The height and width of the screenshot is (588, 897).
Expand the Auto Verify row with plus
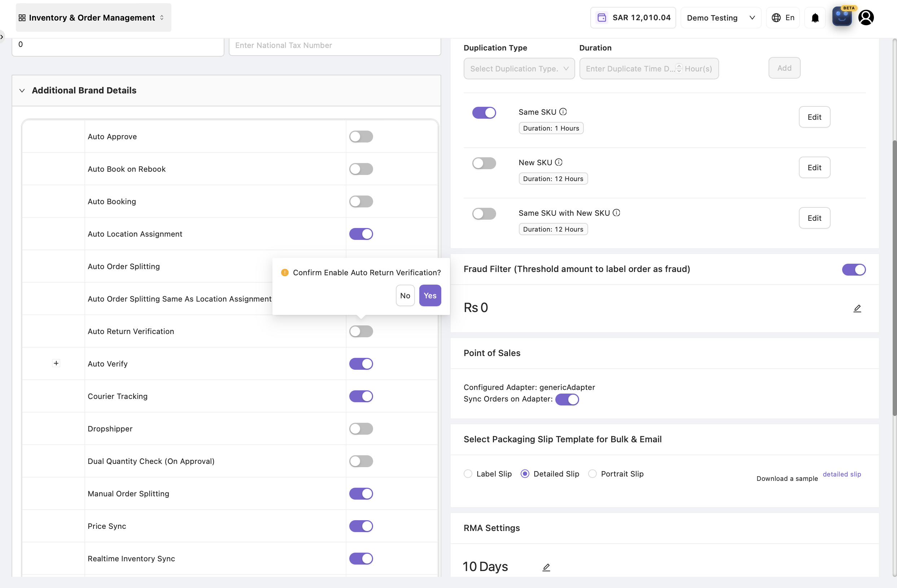pyautogui.click(x=56, y=363)
